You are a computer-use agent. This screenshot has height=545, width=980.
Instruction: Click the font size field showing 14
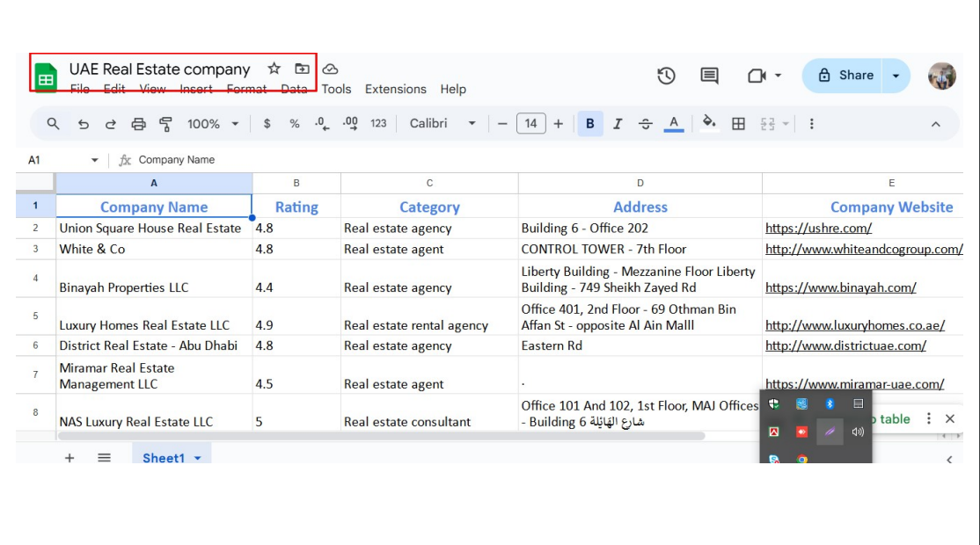pyautogui.click(x=530, y=124)
